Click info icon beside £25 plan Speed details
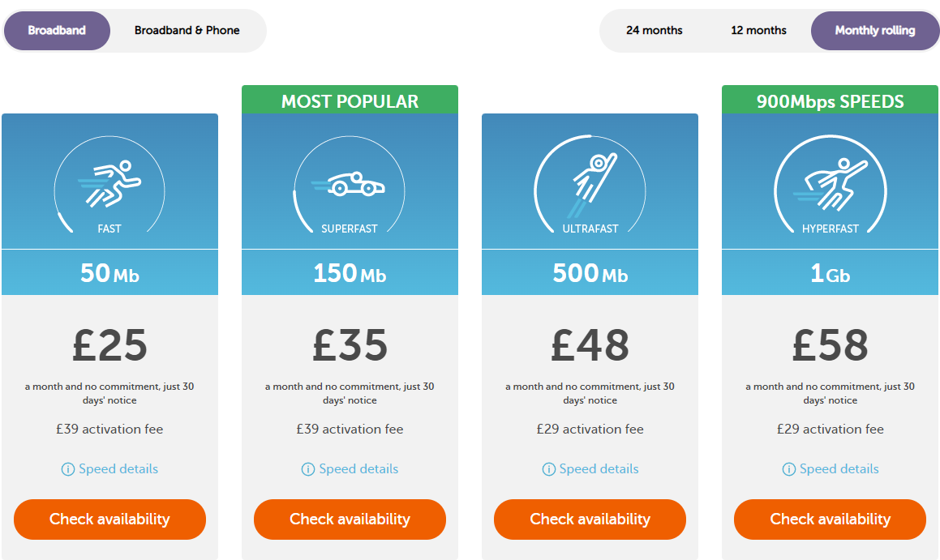This screenshot has height=560, width=940. [x=68, y=469]
